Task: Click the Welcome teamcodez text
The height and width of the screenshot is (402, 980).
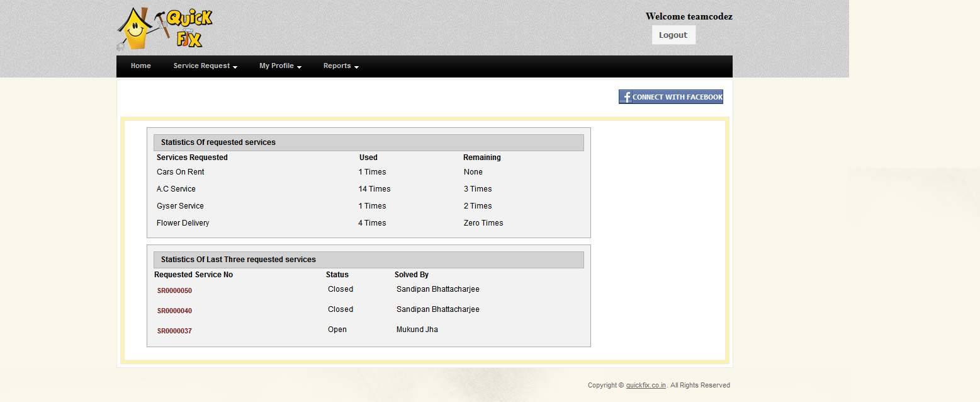Action: point(689,16)
